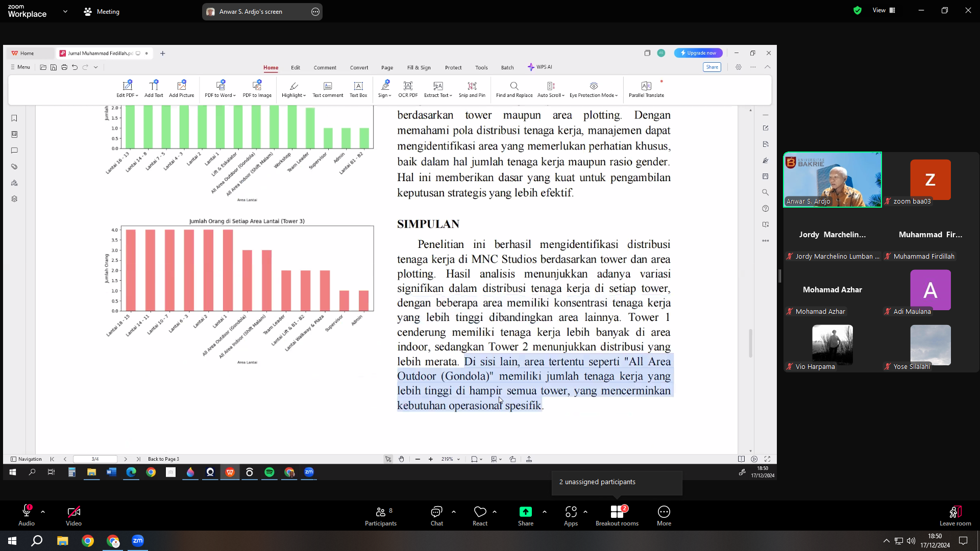Click Back to Page 3 link
This screenshot has height=551, width=980.
pos(163,459)
